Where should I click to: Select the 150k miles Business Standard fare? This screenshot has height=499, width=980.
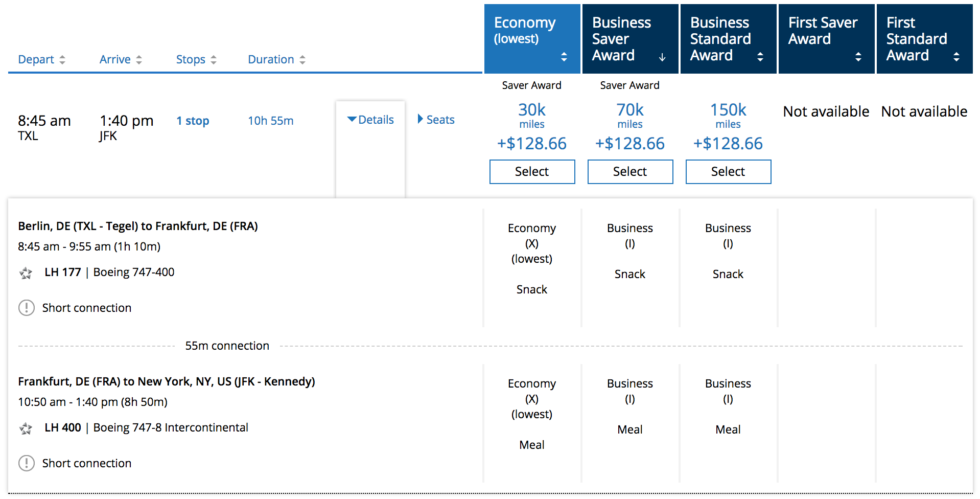(x=728, y=172)
